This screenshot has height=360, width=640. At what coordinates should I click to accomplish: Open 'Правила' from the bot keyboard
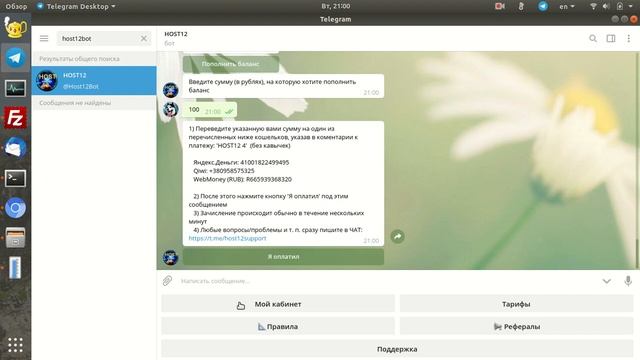coord(278,327)
